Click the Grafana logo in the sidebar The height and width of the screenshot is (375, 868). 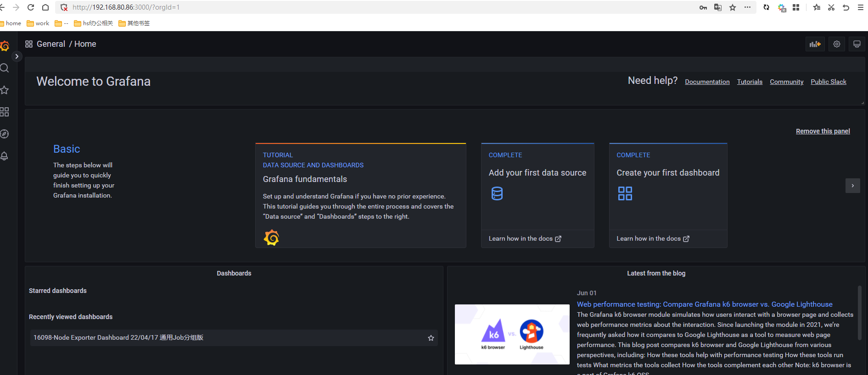5,46
